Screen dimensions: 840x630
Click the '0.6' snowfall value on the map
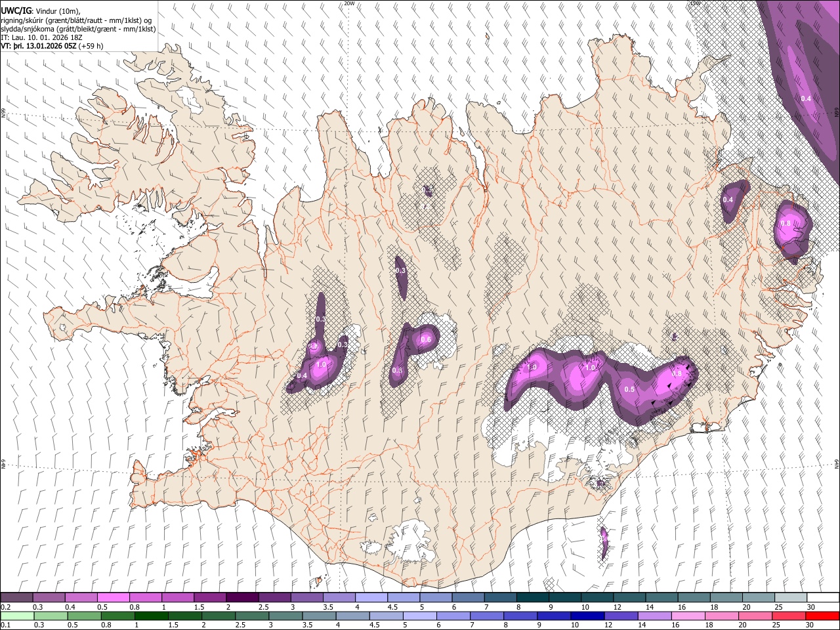click(x=426, y=339)
